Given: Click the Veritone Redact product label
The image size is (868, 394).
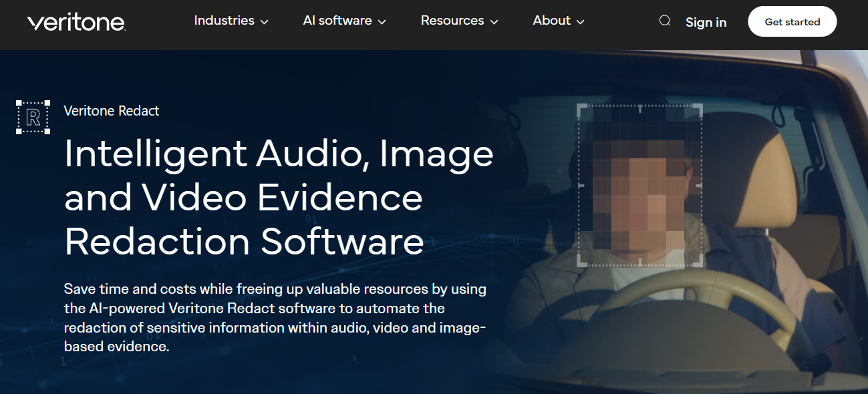Looking at the screenshot, I should click(112, 111).
